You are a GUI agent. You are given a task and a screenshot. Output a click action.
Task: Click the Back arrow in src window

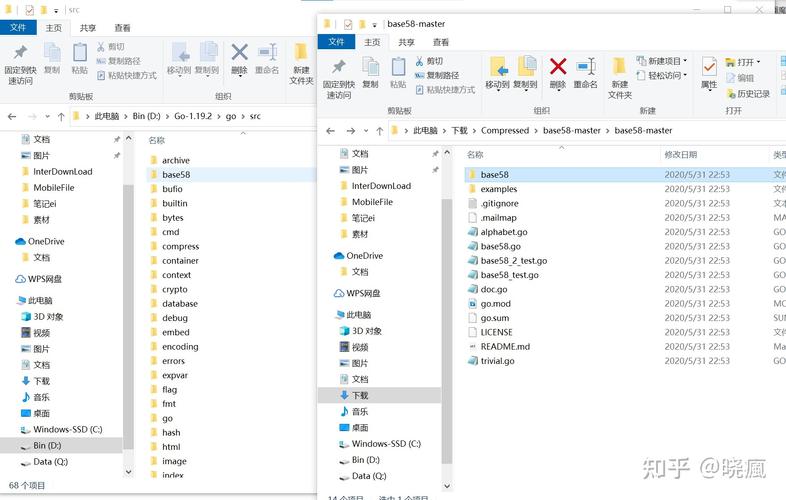[12, 116]
